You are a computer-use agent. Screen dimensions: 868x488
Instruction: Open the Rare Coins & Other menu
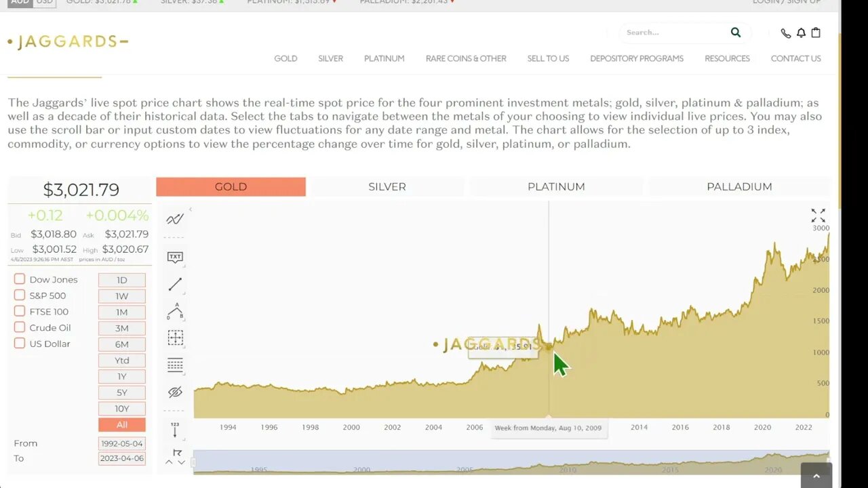point(466,58)
